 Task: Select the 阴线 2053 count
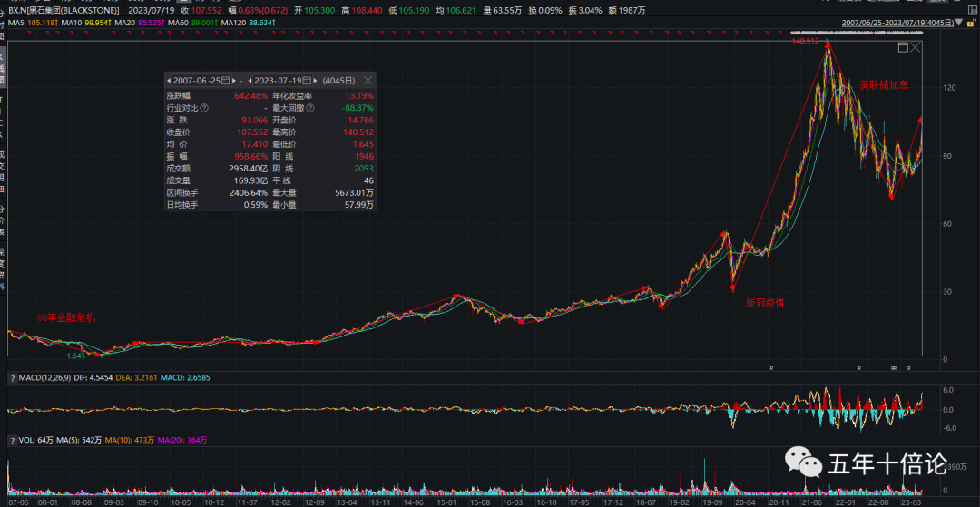click(364, 169)
